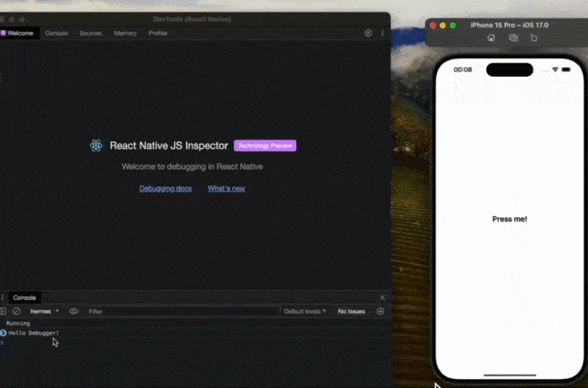Click the "React Native JS Inspector" heading

(x=168, y=145)
